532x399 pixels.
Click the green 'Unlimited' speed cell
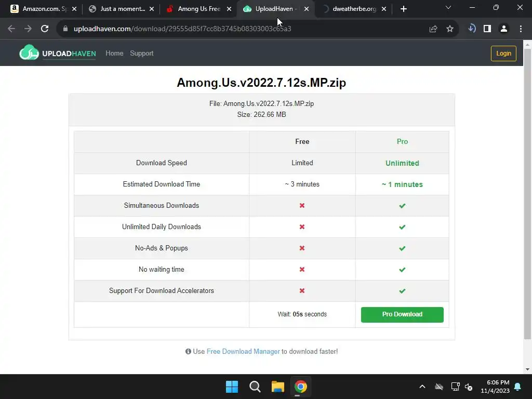402,163
